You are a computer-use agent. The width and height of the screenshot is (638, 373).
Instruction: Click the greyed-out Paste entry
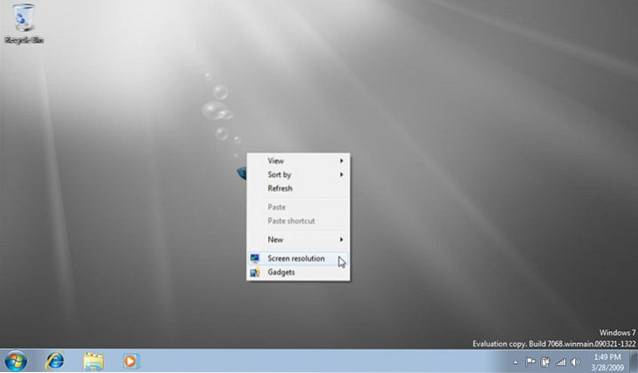(x=298, y=207)
